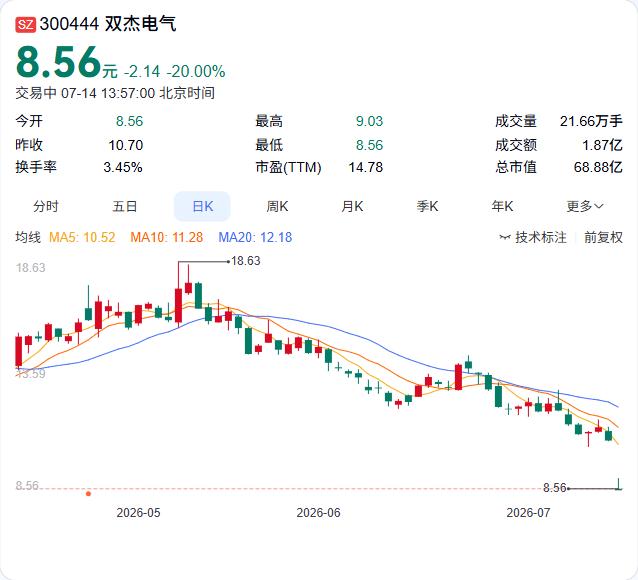Screen dimensions: 638x580
Task: Click the 18.63 peak price annotation
Action: click(x=245, y=261)
